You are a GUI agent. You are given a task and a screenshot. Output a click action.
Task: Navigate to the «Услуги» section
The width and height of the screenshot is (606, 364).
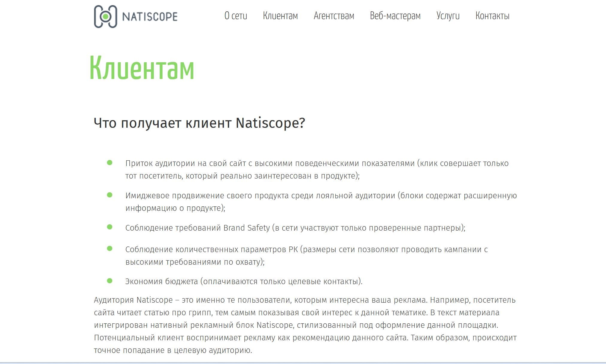click(x=448, y=16)
